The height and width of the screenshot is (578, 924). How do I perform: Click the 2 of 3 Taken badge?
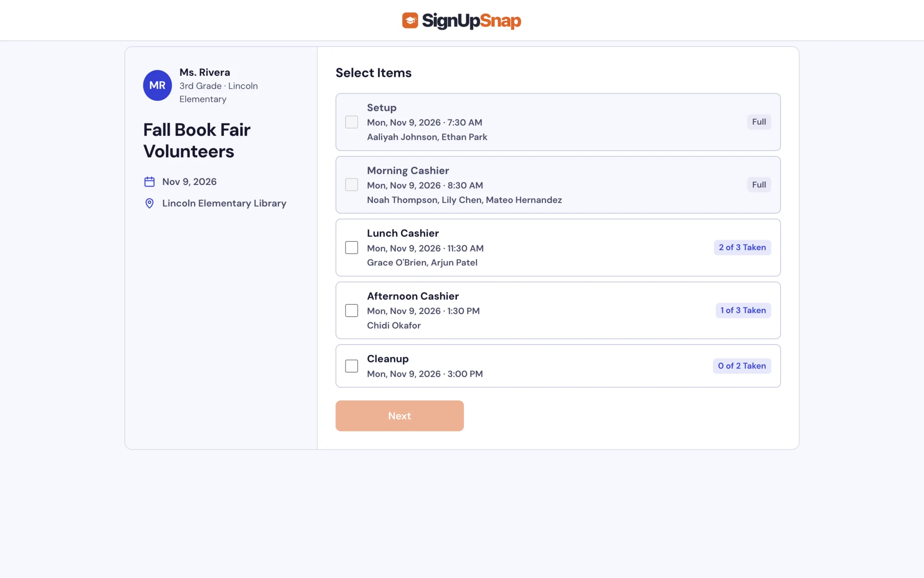coord(742,248)
